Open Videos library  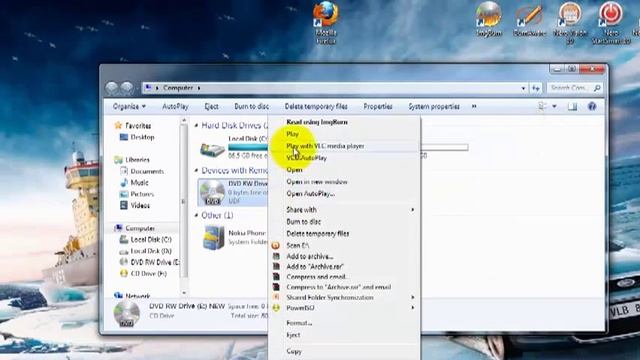[x=140, y=205]
